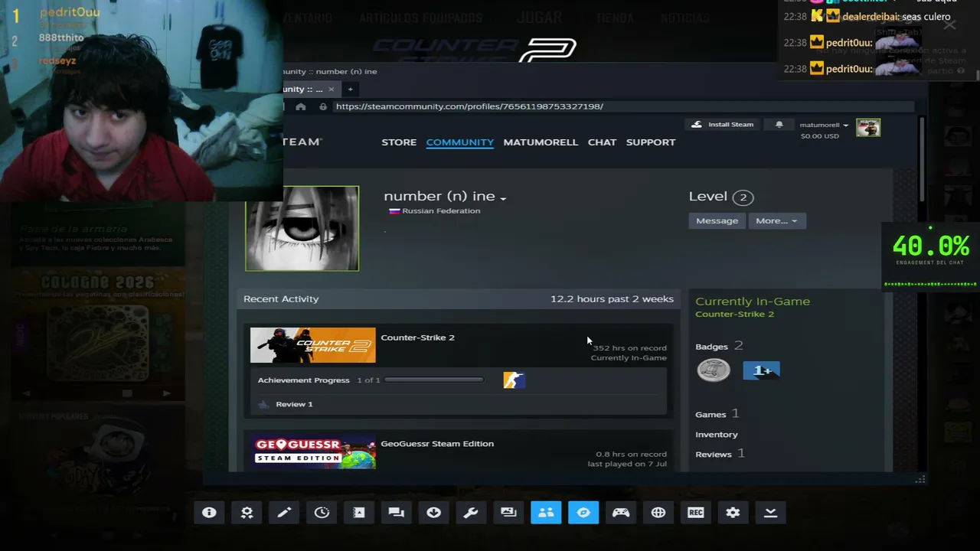The image size is (980, 551).
Task: Open the REC game recording icon
Action: pyautogui.click(x=696, y=513)
